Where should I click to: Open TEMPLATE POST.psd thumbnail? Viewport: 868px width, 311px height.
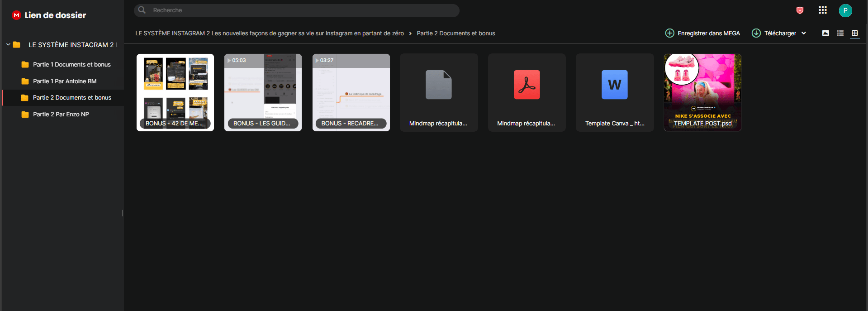coord(702,92)
